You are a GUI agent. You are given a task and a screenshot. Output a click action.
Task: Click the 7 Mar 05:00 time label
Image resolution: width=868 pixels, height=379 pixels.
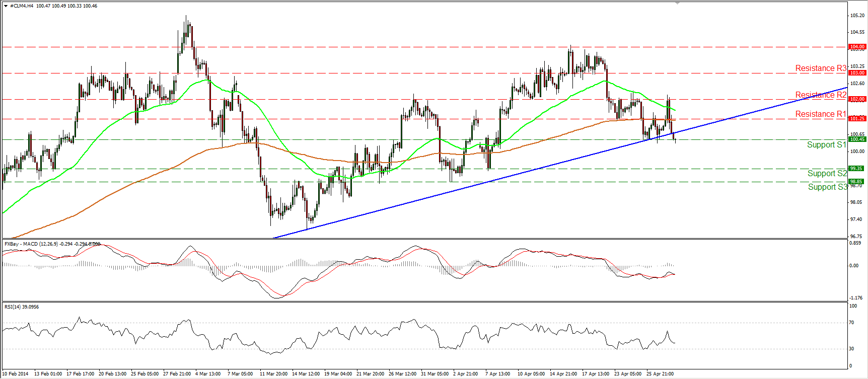[x=240, y=374]
